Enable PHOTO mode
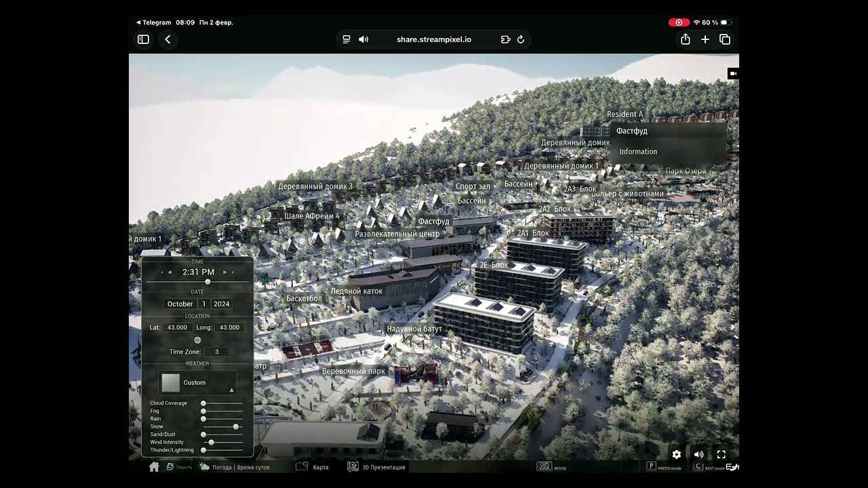868x488 pixels. tap(664, 467)
